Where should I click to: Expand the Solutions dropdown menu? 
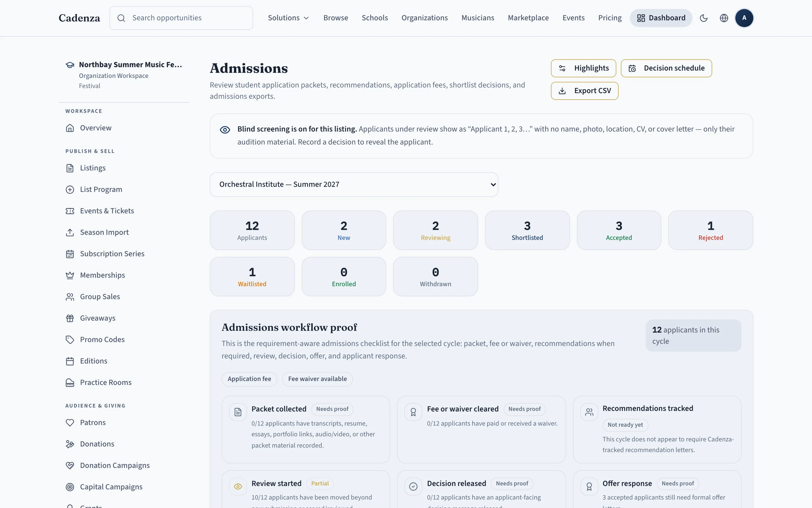[x=288, y=18]
